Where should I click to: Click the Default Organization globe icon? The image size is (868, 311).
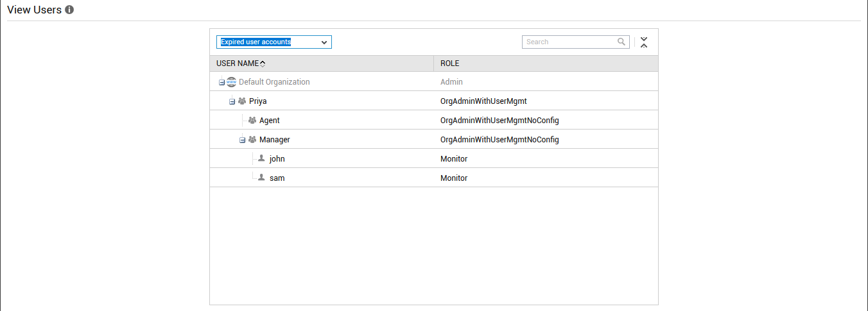click(x=231, y=82)
